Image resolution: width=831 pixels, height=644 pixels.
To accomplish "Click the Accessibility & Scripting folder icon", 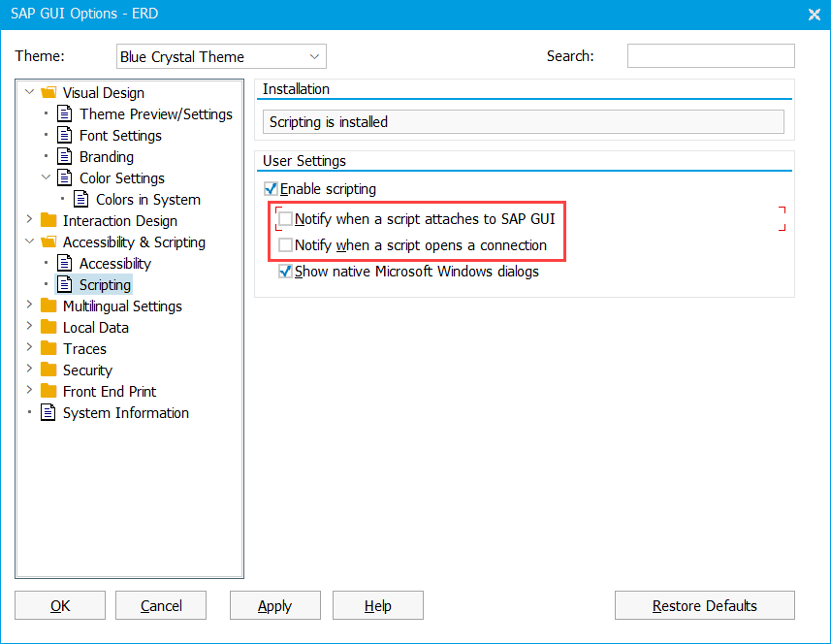I will coord(48,242).
